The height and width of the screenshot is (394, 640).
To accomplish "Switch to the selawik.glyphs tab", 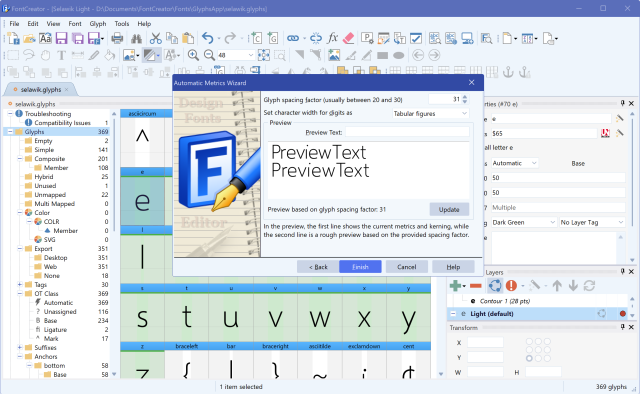I will 41,89.
